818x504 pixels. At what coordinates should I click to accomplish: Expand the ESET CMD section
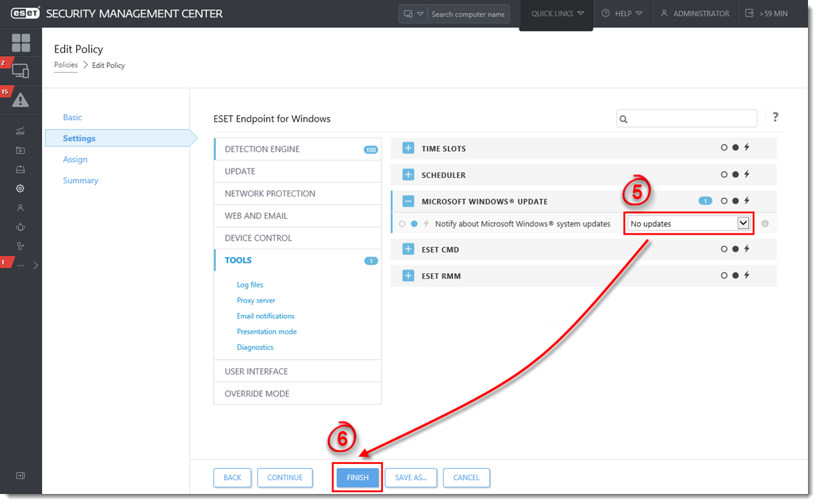tap(408, 249)
